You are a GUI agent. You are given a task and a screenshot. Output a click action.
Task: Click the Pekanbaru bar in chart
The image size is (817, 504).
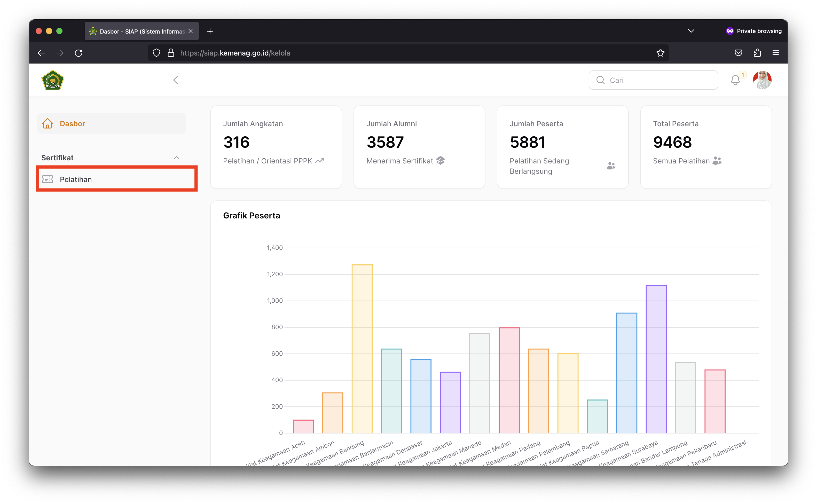pos(715,401)
